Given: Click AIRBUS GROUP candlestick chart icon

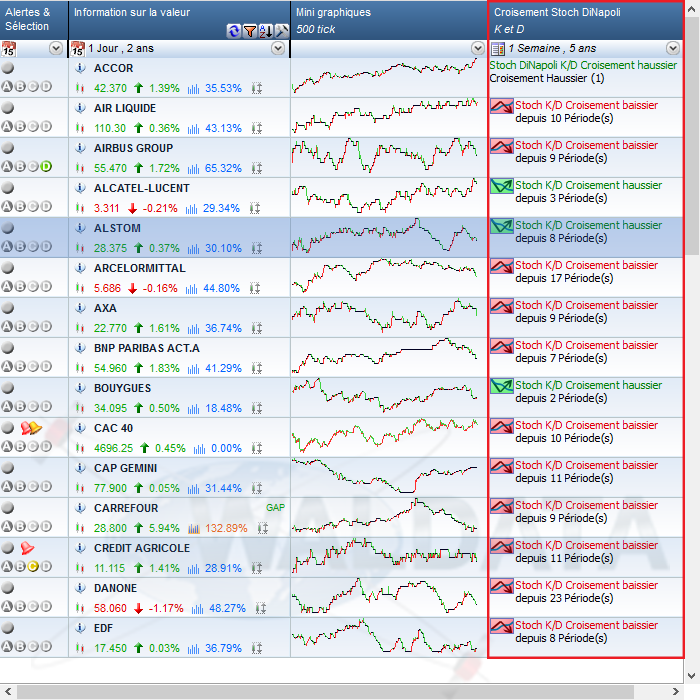Looking at the screenshot, I should click(80, 168).
